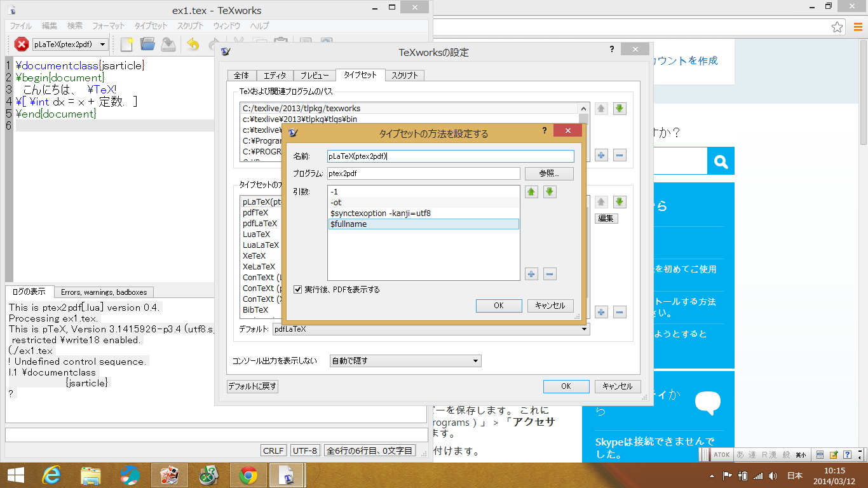Open the タイプセット menu

coord(151,26)
